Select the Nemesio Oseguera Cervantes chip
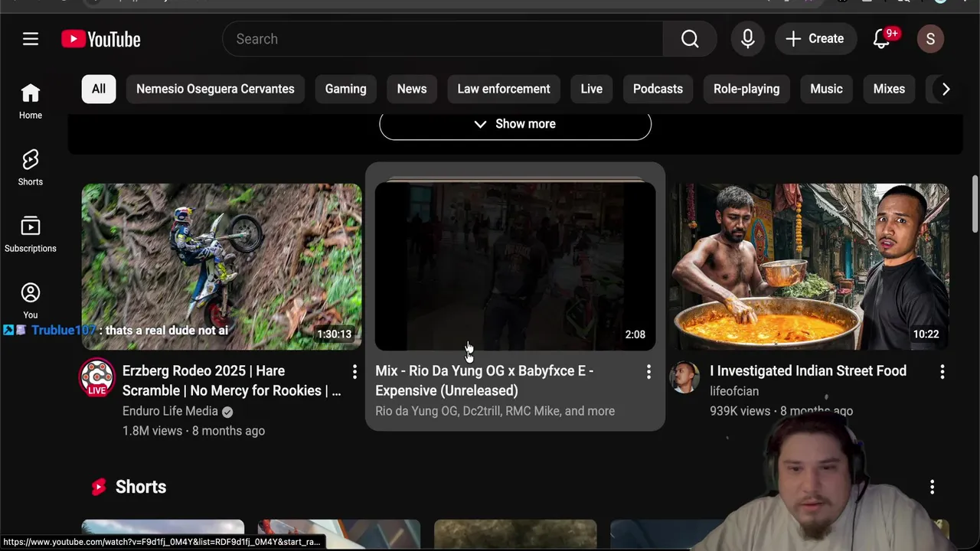980x551 pixels. coord(215,89)
